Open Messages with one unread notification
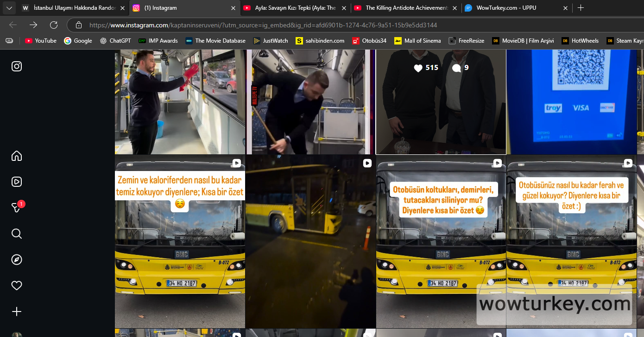 coord(17,208)
